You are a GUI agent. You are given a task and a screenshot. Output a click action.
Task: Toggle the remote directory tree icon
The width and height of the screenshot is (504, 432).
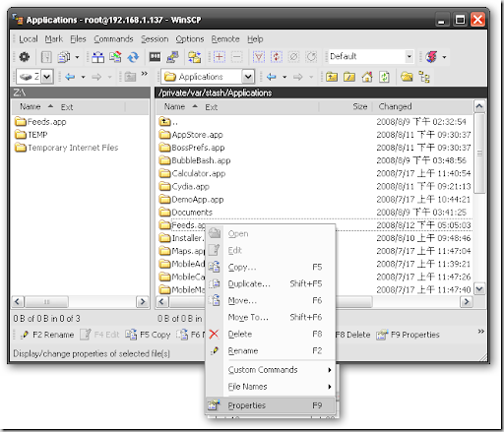424,77
